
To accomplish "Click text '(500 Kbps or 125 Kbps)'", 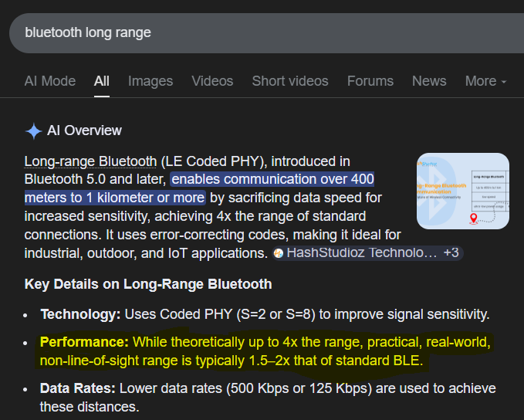I will tap(299, 388).
